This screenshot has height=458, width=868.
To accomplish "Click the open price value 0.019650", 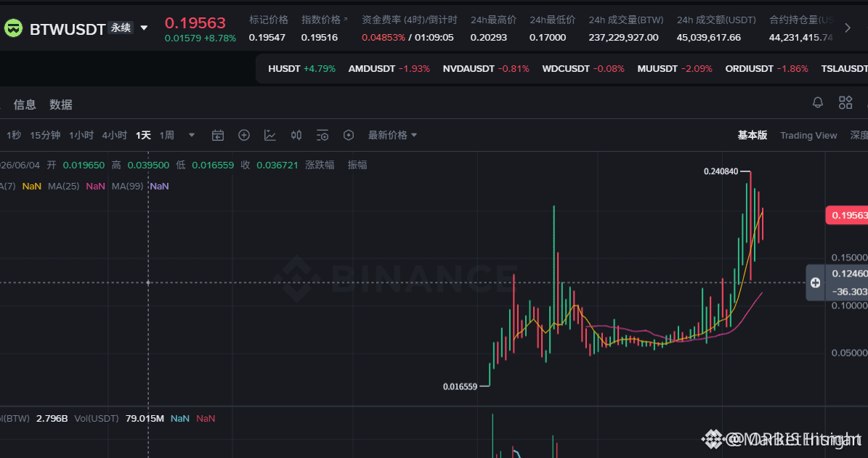I will (84, 165).
